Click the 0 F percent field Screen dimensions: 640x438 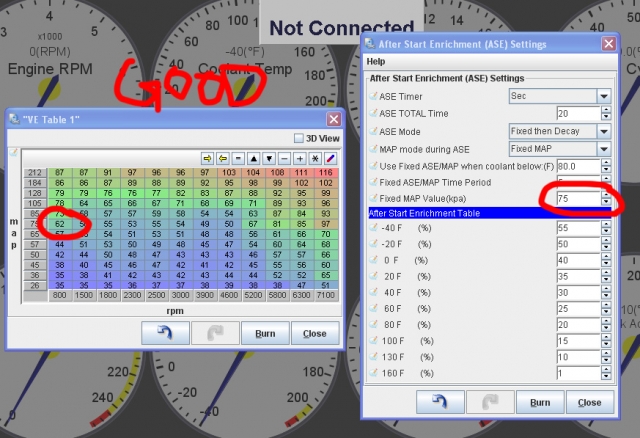[x=578, y=260]
